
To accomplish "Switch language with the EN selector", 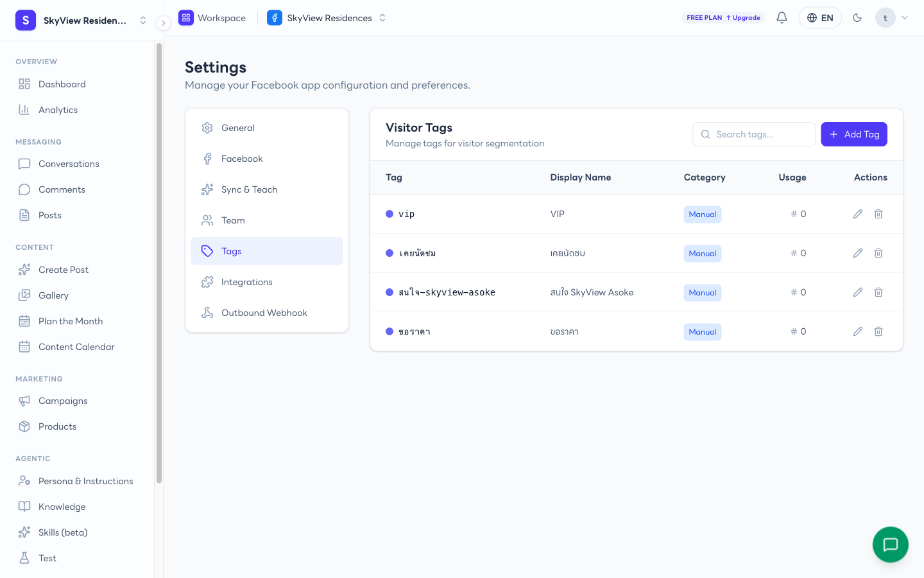I will tap(820, 18).
